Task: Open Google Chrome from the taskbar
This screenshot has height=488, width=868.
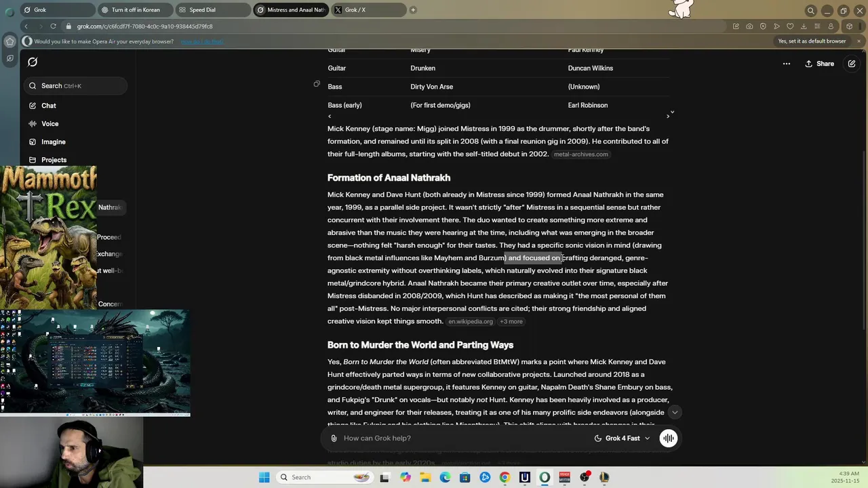Action: pyautogui.click(x=505, y=477)
